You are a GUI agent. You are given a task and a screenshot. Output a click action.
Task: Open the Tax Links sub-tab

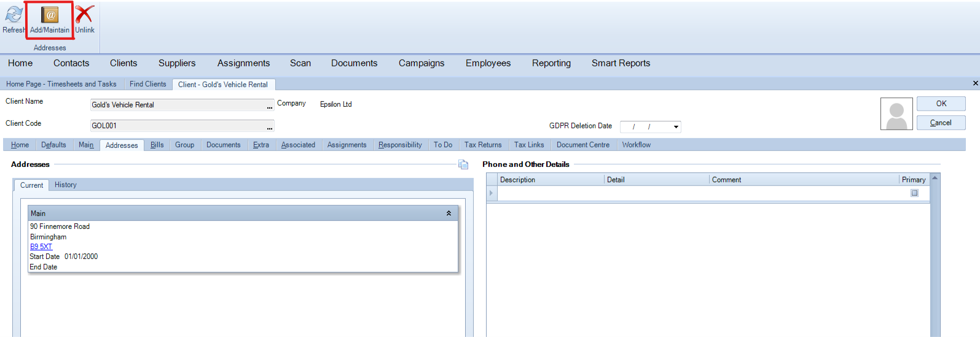pyautogui.click(x=529, y=145)
